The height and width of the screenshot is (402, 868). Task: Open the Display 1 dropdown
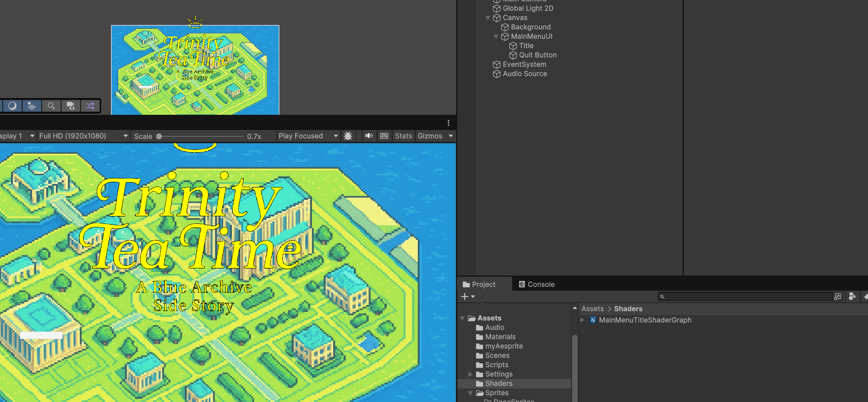[18, 136]
